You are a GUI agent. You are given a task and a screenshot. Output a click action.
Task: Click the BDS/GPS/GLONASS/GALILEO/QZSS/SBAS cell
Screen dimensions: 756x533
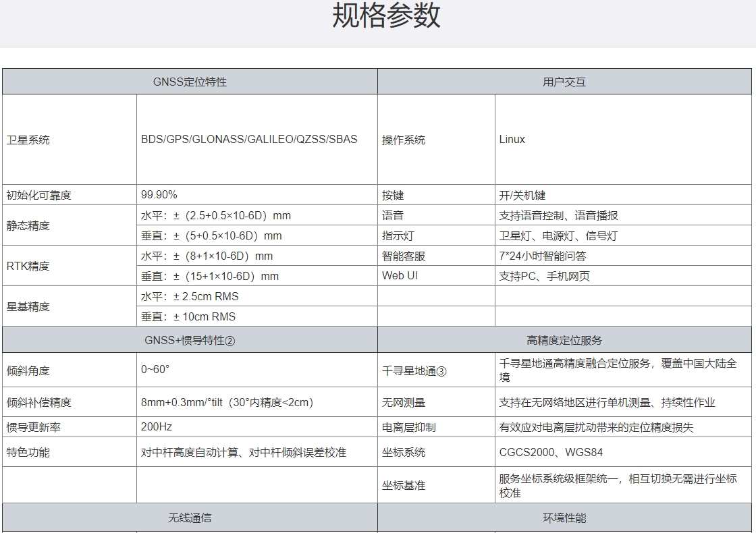pos(249,140)
